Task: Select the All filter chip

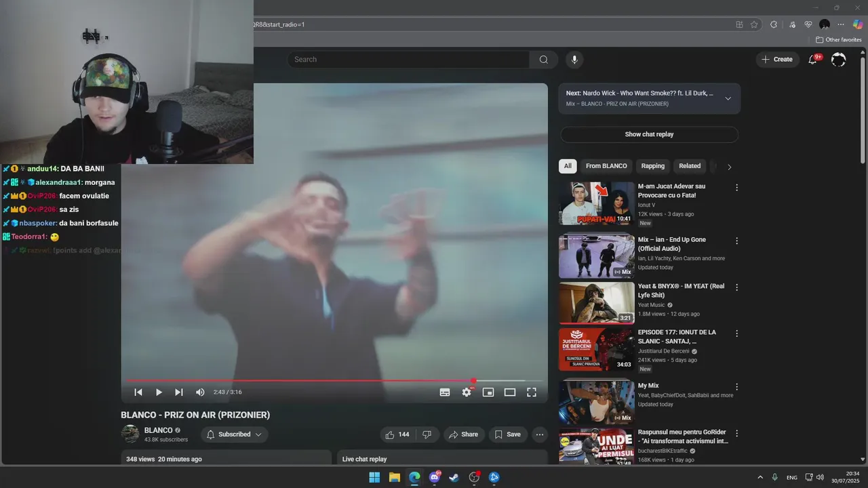Action: pos(568,166)
